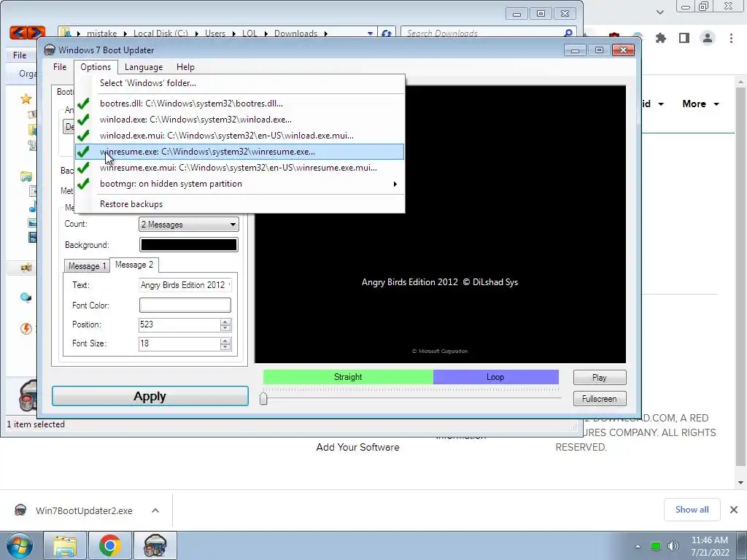
Task: Open Chrome extensions puzzle icon
Action: click(x=661, y=38)
